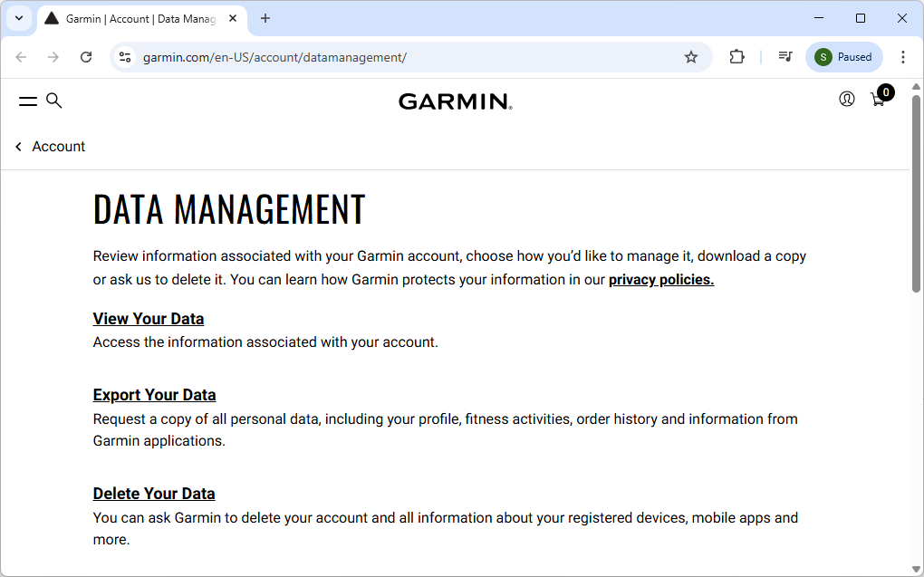Click the Paused sync profile button

(842, 56)
